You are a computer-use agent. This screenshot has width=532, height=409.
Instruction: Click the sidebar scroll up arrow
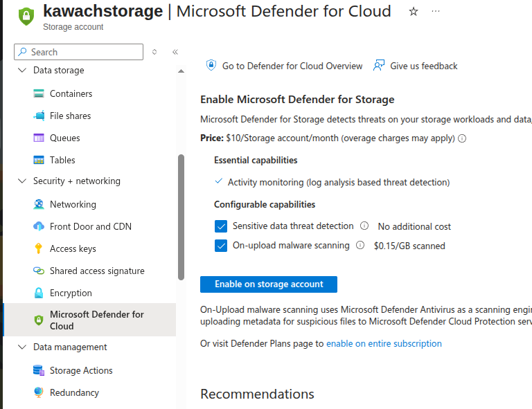(181, 71)
